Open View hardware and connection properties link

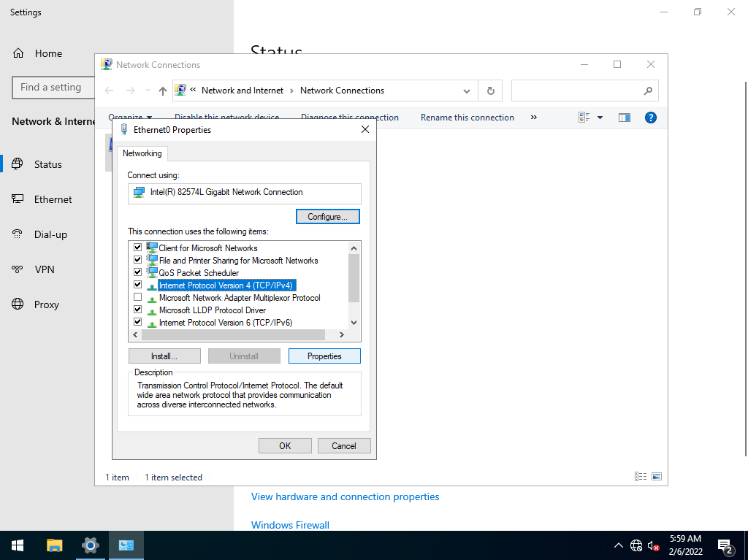pyautogui.click(x=345, y=496)
